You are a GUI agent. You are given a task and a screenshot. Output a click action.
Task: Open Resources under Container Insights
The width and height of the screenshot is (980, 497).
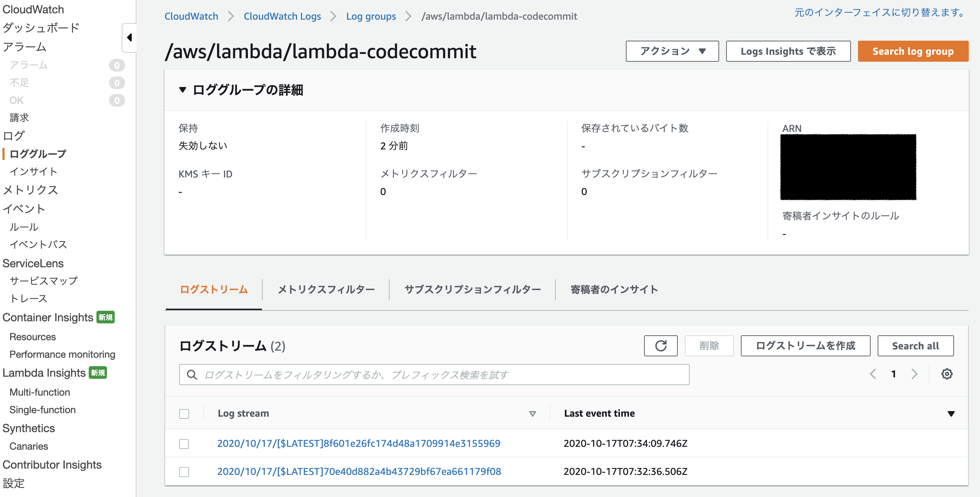33,337
